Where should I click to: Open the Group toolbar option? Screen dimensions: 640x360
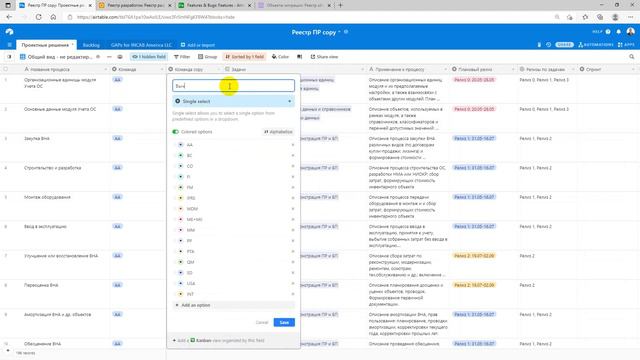(207, 57)
